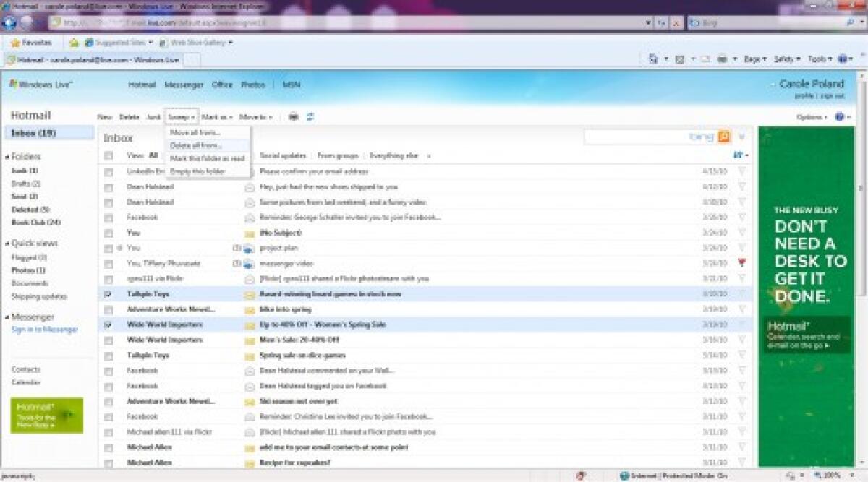Viewport: 868px width, 482px height.
Task: Check the box for '(No Subject)' message
Action: 109,233
